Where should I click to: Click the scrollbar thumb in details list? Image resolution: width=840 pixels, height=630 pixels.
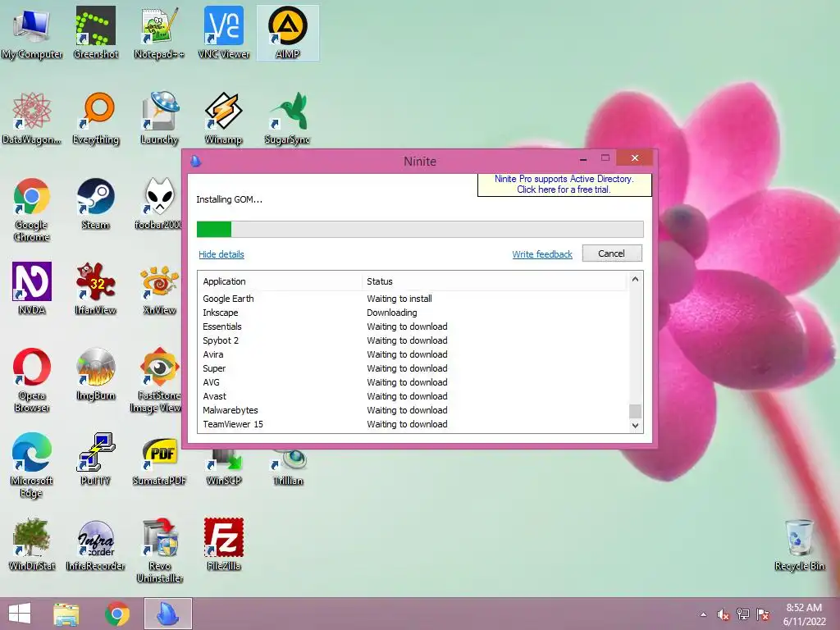pyautogui.click(x=636, y=412)
